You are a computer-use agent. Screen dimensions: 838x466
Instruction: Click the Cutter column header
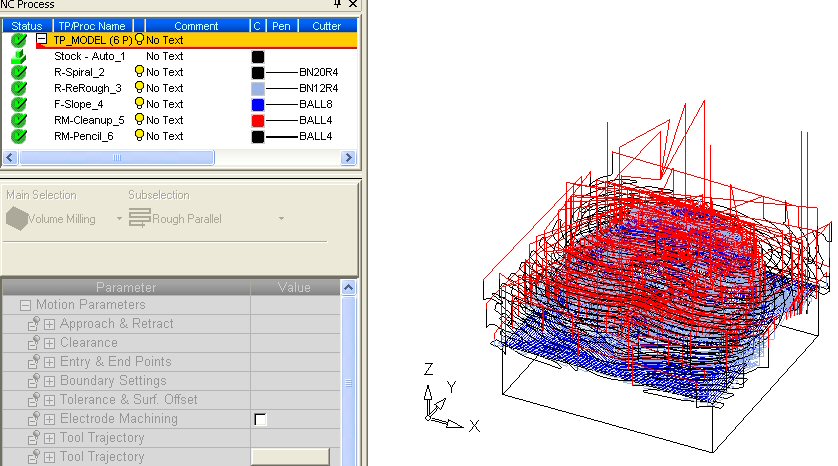click(x=326, y=25)
